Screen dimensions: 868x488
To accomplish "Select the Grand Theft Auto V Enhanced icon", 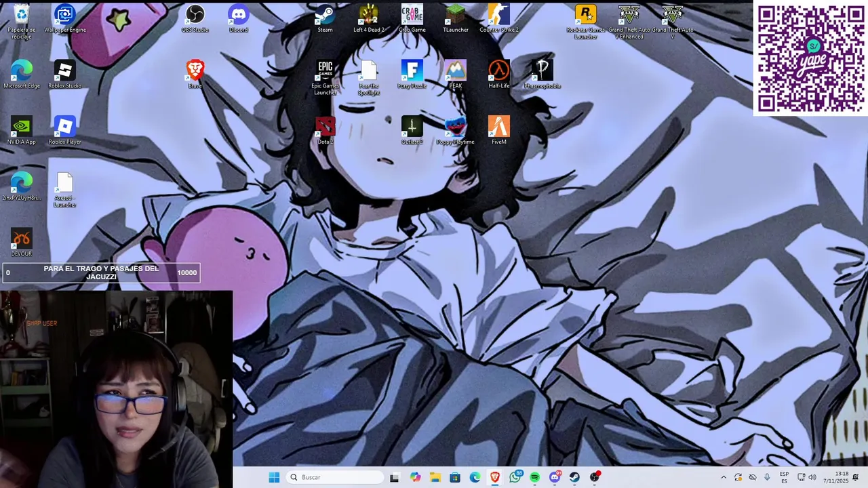I will [629, 22].
